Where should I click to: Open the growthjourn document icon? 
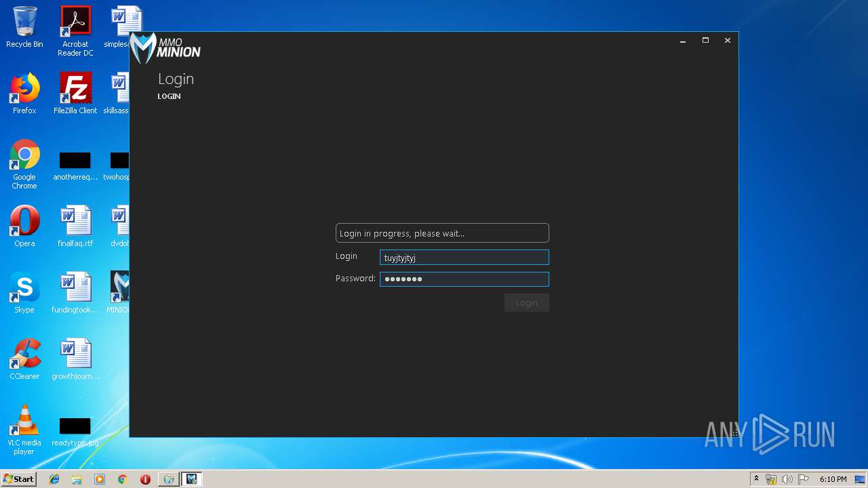[x=75, y=359]
